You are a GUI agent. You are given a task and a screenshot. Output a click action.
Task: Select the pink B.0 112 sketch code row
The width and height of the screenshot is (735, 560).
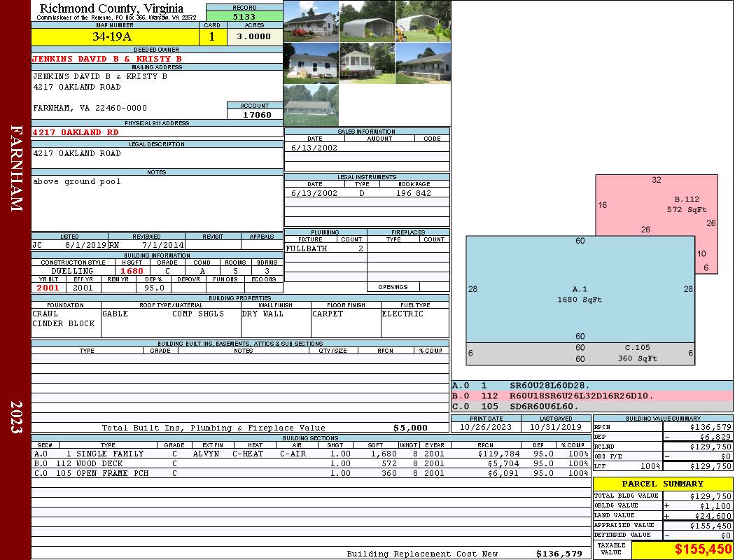coord(592,395)
